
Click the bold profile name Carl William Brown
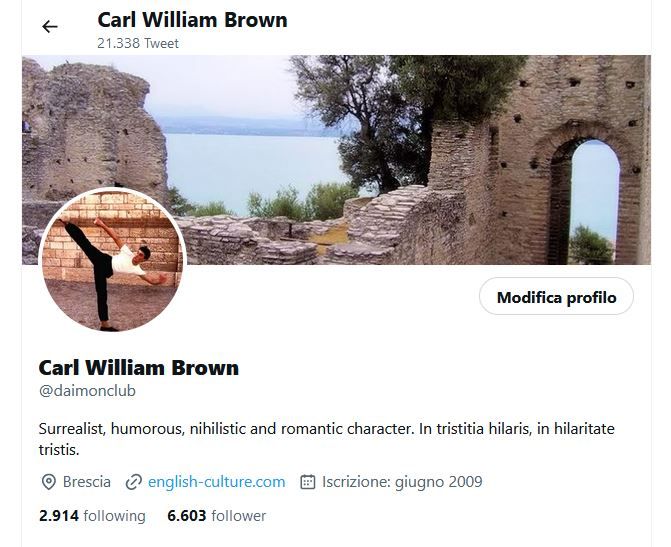click(139, 368)
